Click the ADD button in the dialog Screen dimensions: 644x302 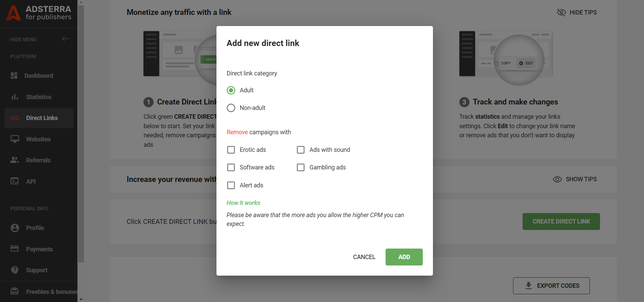pyautogui.click(x=404, y=257)
